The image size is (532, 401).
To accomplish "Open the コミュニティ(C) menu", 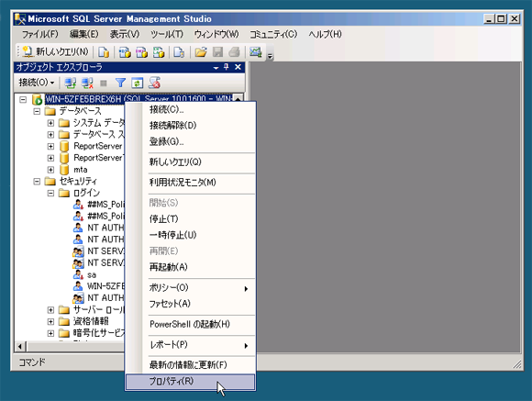I will point(273,34).
